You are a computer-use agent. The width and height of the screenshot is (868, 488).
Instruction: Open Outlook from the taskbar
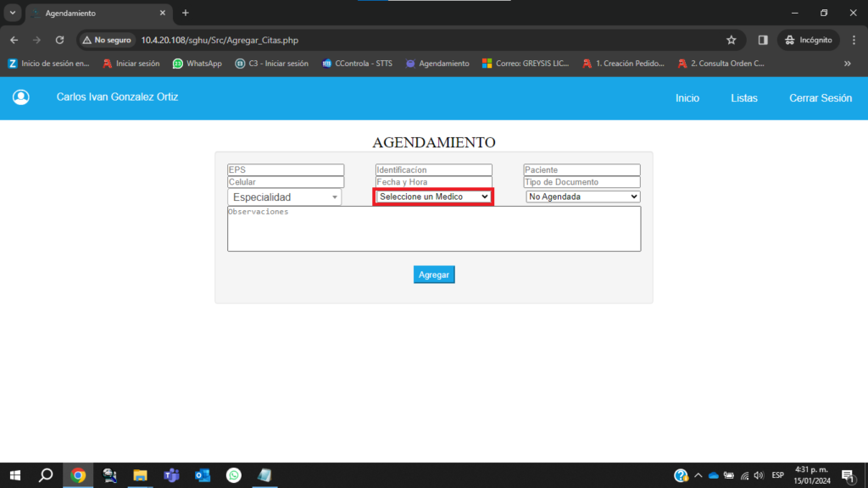pyautogui.click(x=203, y=475)
